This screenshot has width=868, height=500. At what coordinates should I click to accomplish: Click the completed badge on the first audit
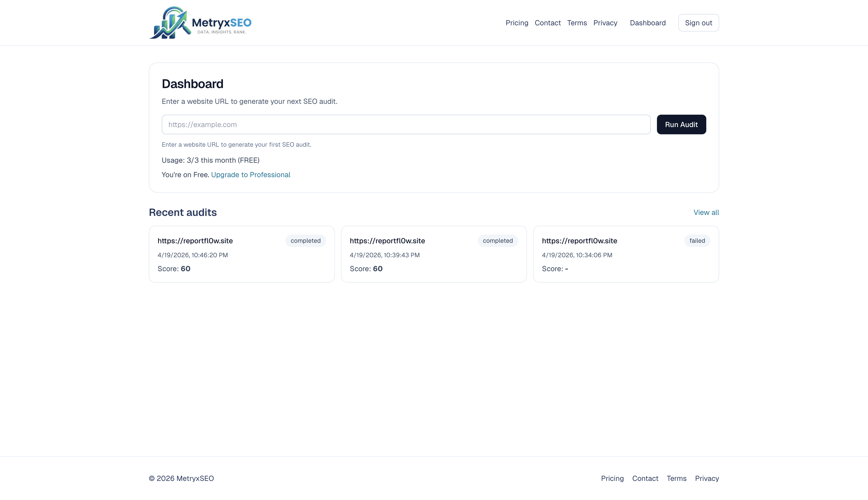click(305, 241)
